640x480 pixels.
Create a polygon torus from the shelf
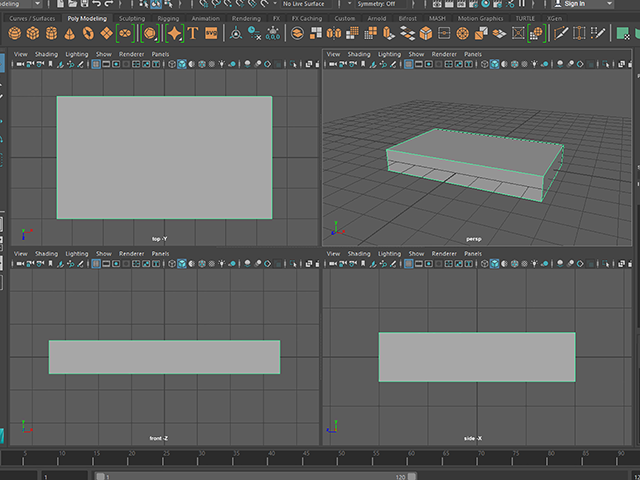(88, 33)
